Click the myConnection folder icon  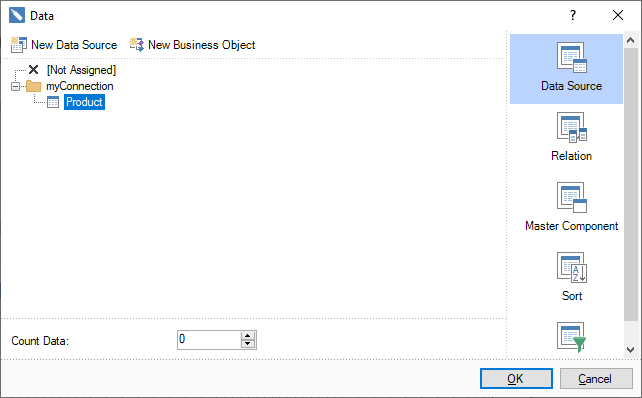[x=34, y=86]
